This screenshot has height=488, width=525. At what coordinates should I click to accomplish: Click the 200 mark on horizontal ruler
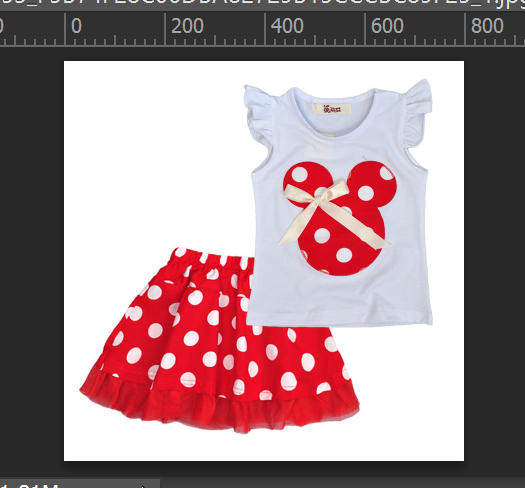coord(187,26)
